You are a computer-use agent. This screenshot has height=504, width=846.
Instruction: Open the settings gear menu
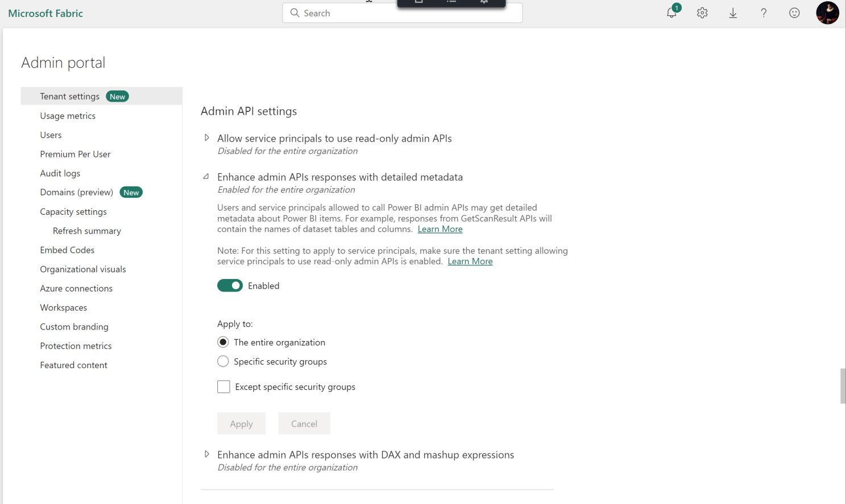click(x=702, y=13)
